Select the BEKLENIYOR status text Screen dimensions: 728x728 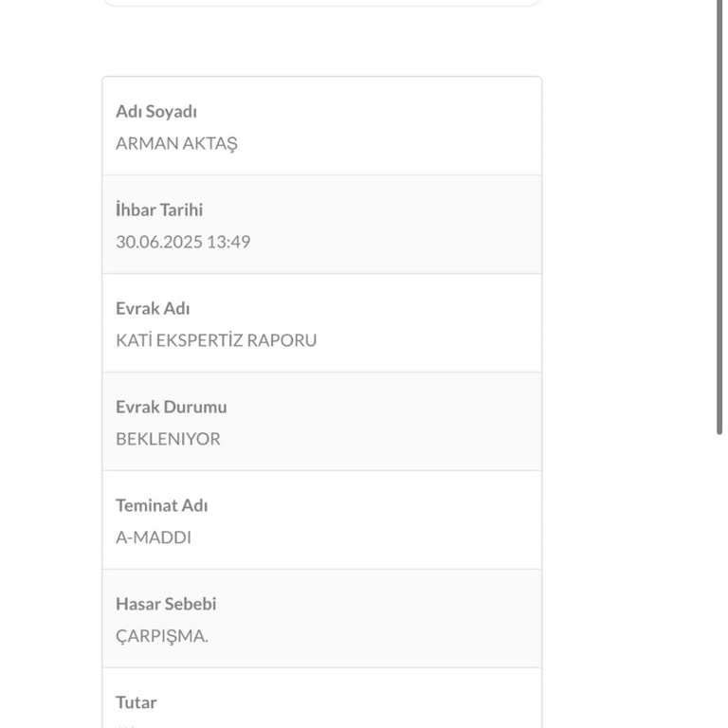(x=168, y=439)
